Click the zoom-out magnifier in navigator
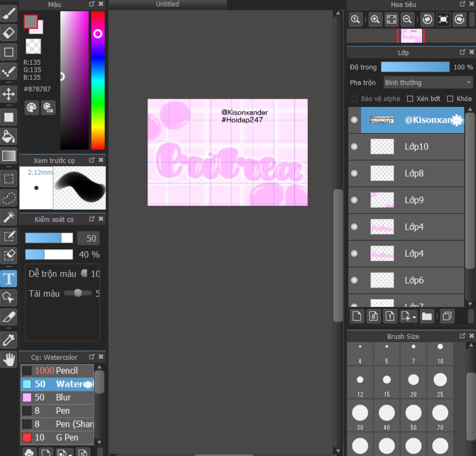 coord(407,20)
